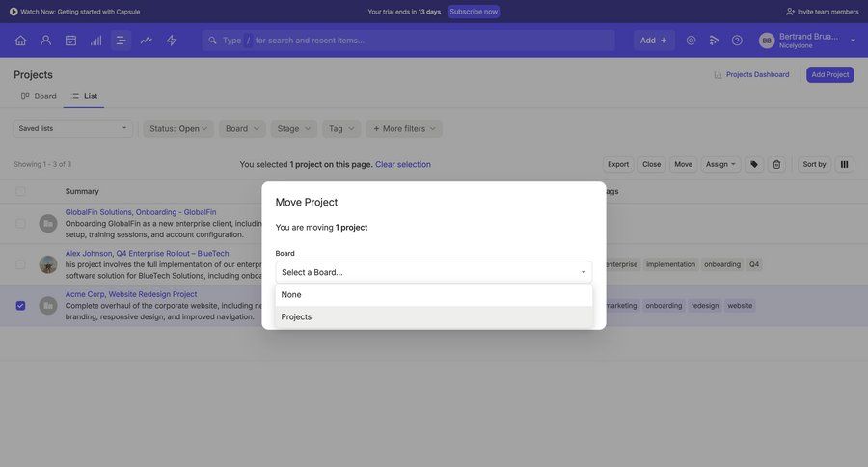Open the Workflows lightning bolt icon

(172, 41)
